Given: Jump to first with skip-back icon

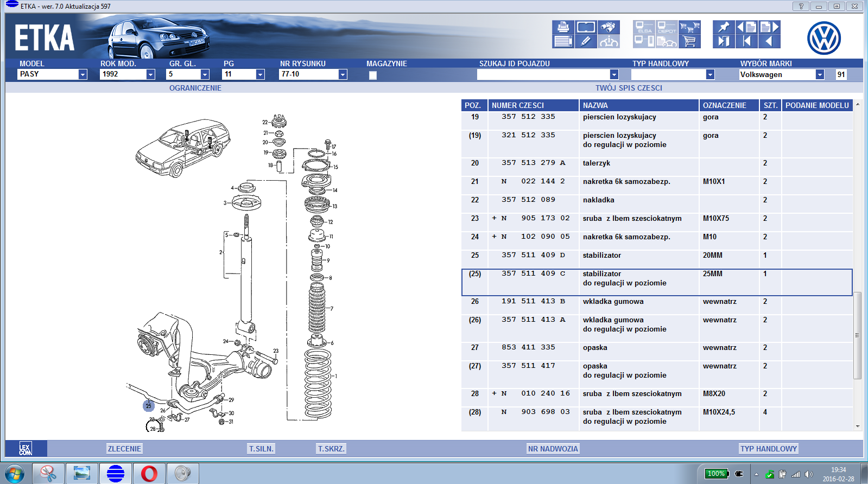Looking at the screenshot, I should [x=746, y=41].
